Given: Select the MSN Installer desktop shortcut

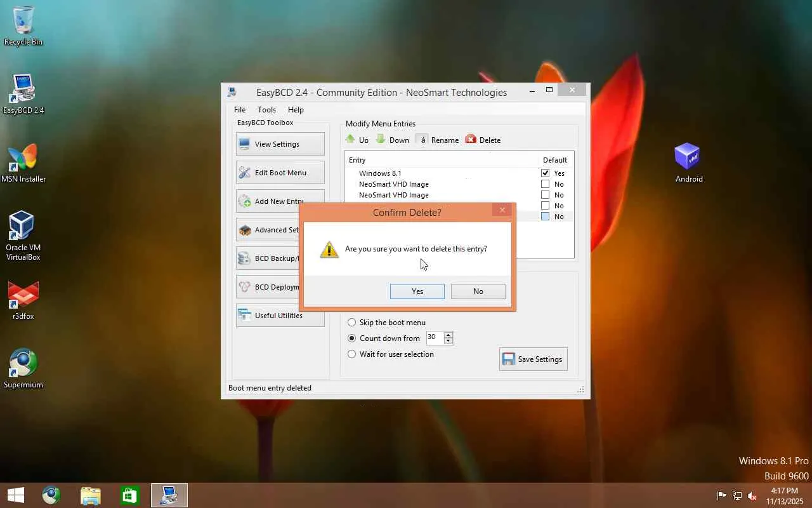Looking at the screenshot, I should tap(23, 163).
